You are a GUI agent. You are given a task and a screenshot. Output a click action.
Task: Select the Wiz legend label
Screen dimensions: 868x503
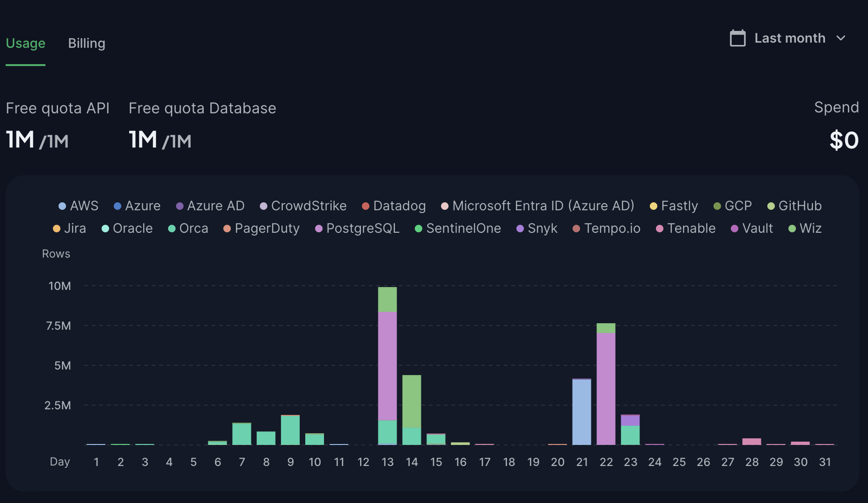click(x=811, y=229)
